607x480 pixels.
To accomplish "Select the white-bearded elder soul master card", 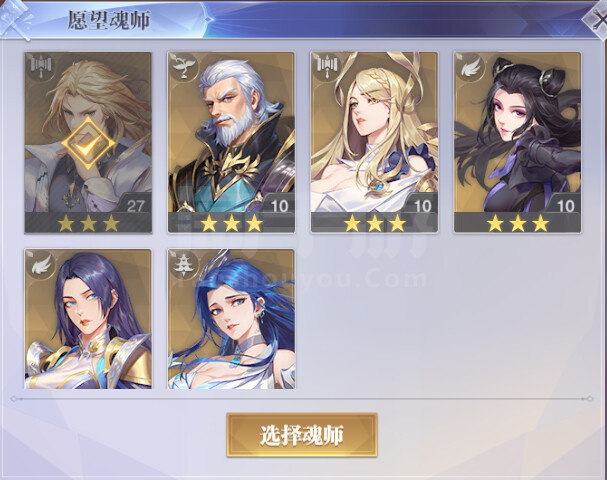I will click(231, 142).
